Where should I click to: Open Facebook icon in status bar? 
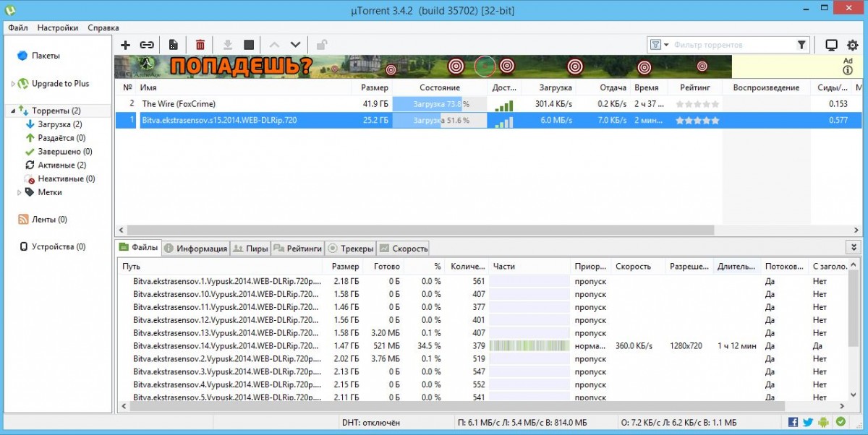793,422
